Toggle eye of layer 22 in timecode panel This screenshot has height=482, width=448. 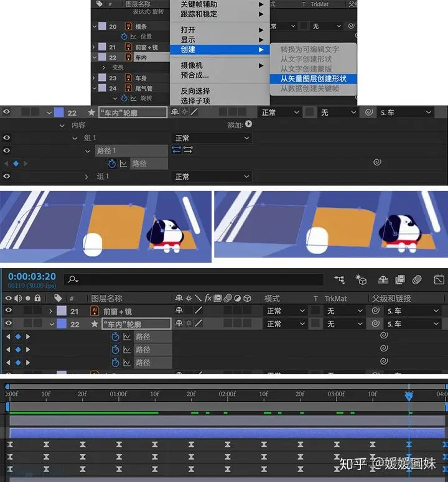pyautogui.click(x=8, y=323)
